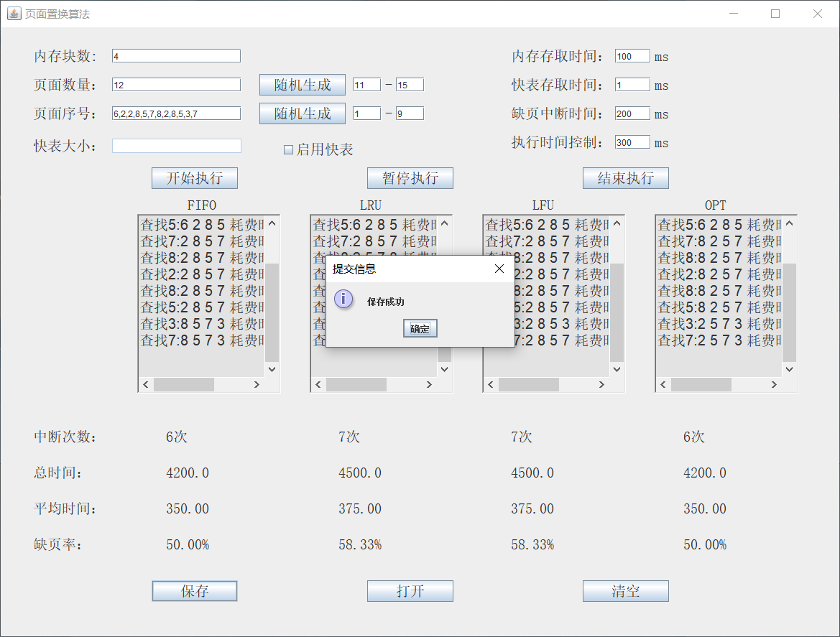Focus the 缺页中断时间 field

tap(632, 113)
